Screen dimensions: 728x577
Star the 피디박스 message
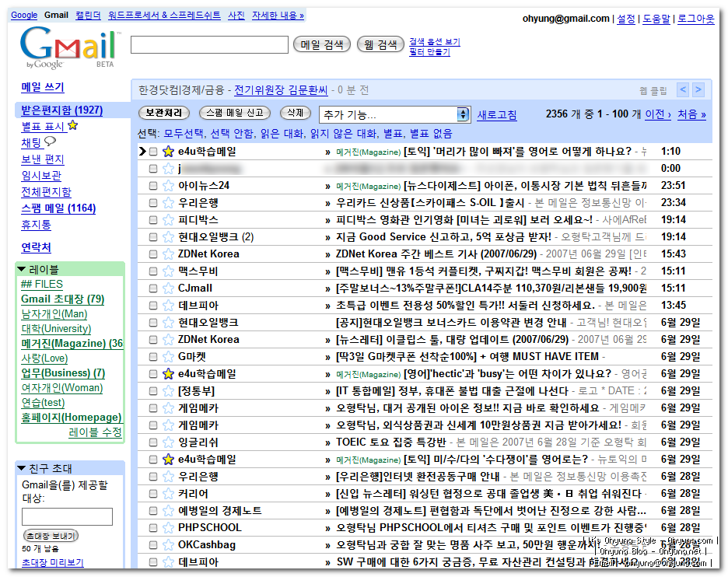coord(168,219)
